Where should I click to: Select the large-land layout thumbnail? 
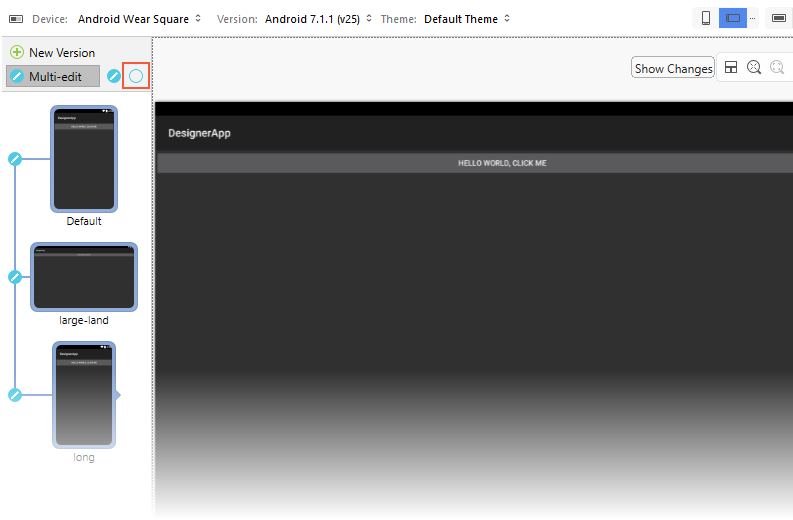point(84,277)
